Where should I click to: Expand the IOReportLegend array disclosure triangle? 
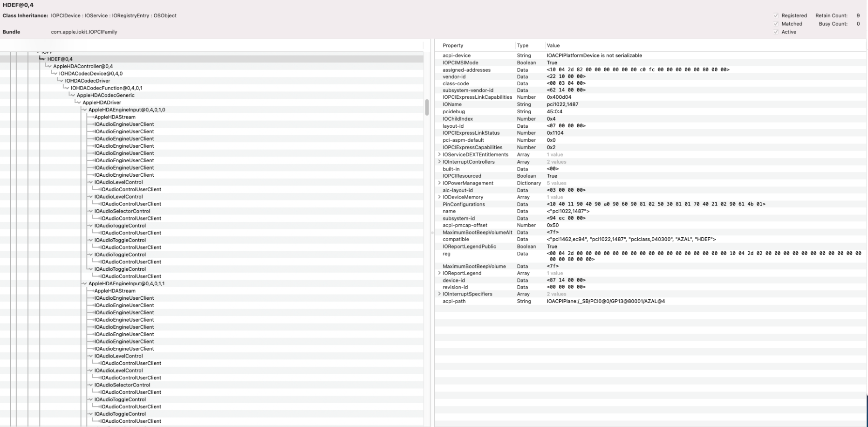click(x=439, y=273)
